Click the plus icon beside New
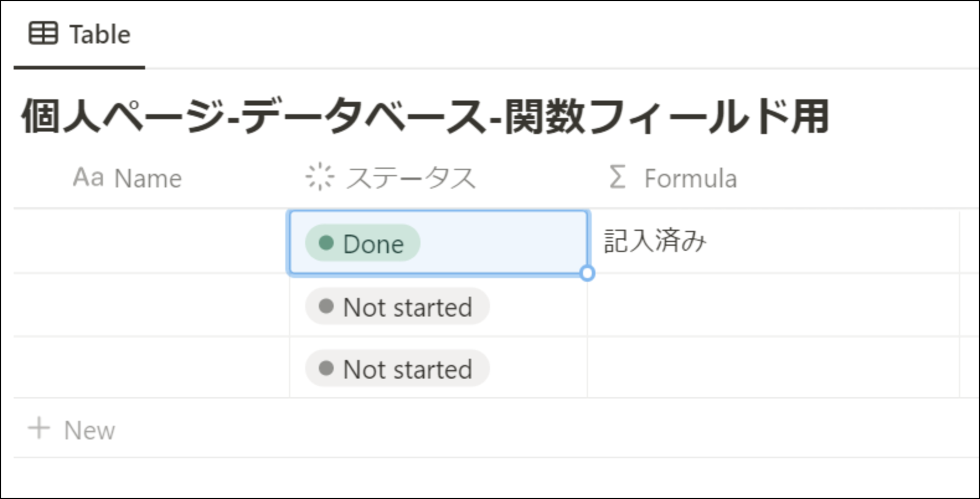This screenshot has width=980, height=499. [x=39, y=428]
